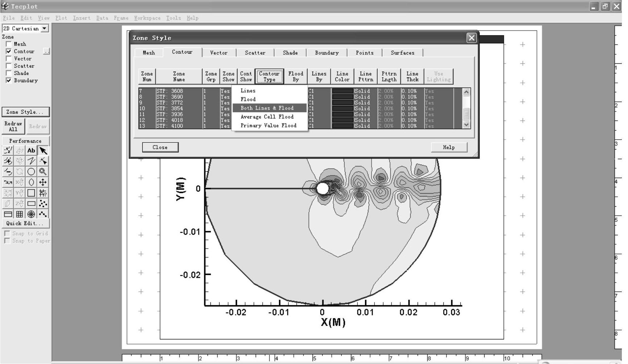Open contour details button beside Contour checkbox
The height and width of the screenshot is (364, 628).
[x=46, y=51]
